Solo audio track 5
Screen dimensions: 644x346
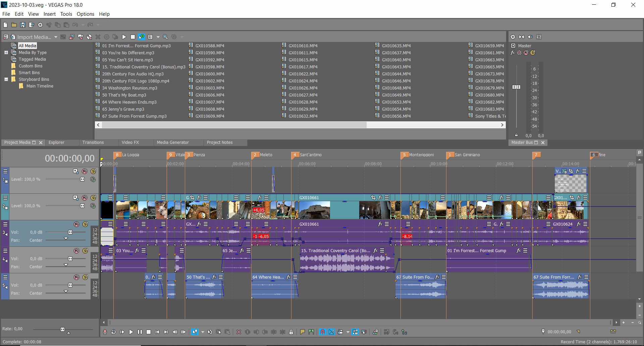[x=85, y=277]
